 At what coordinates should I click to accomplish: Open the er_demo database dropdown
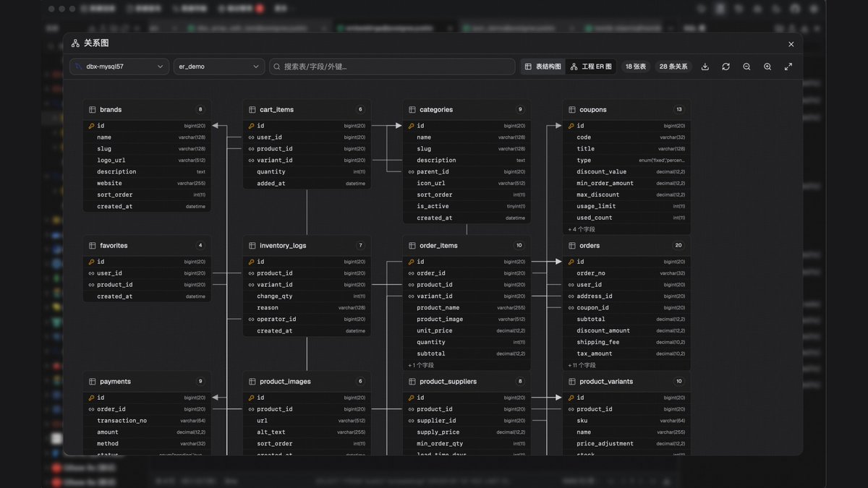(x=218, y=67)
